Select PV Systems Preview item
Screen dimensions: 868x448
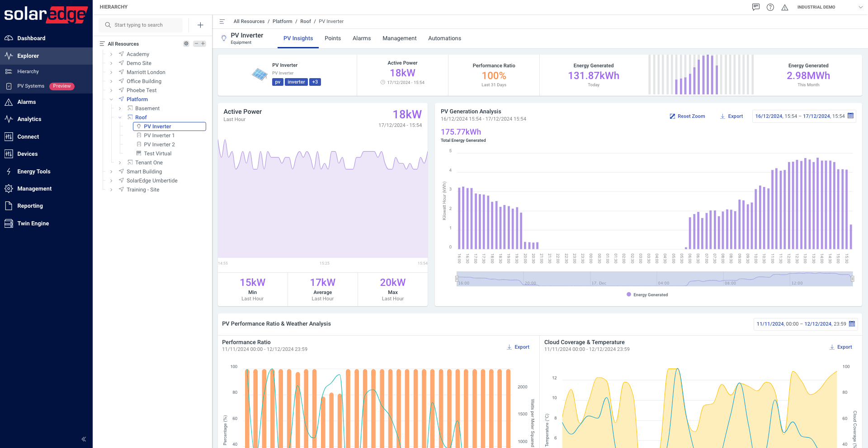pyautogui.click(x=46, y=86)
